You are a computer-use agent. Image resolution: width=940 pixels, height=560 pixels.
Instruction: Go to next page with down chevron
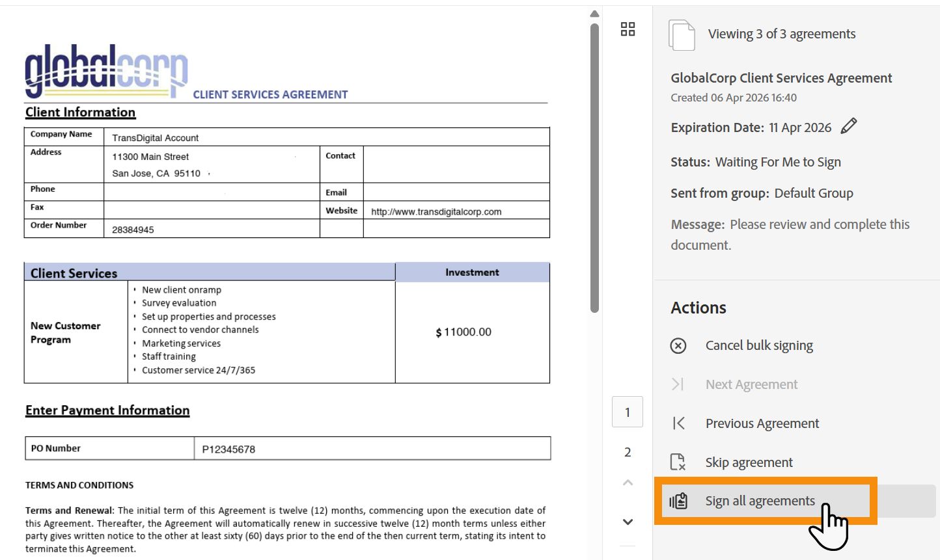(628, 522)
